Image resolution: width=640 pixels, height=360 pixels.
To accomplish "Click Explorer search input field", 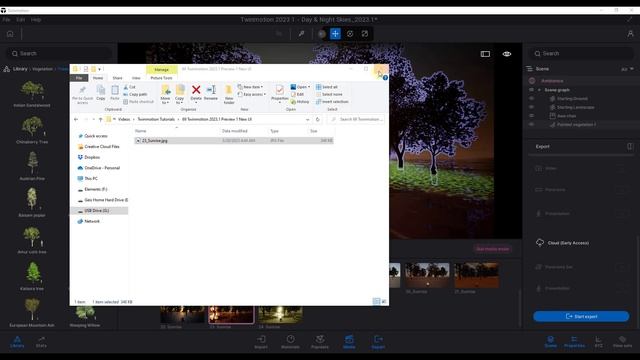I will click(x=356, y=119).
